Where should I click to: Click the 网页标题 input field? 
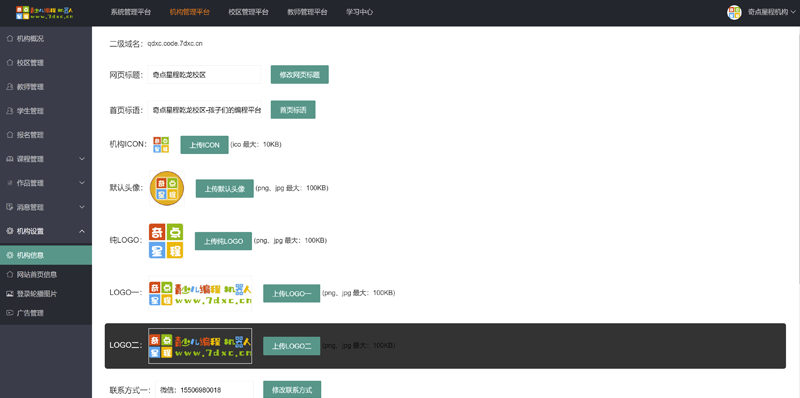(x=204, y=74)
